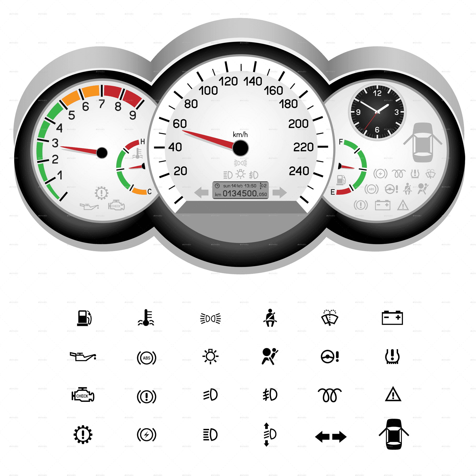Select the gray position lights icon under the speedometer hub
The height and width of the screenshot is (476, 476).
click(240, 163)
